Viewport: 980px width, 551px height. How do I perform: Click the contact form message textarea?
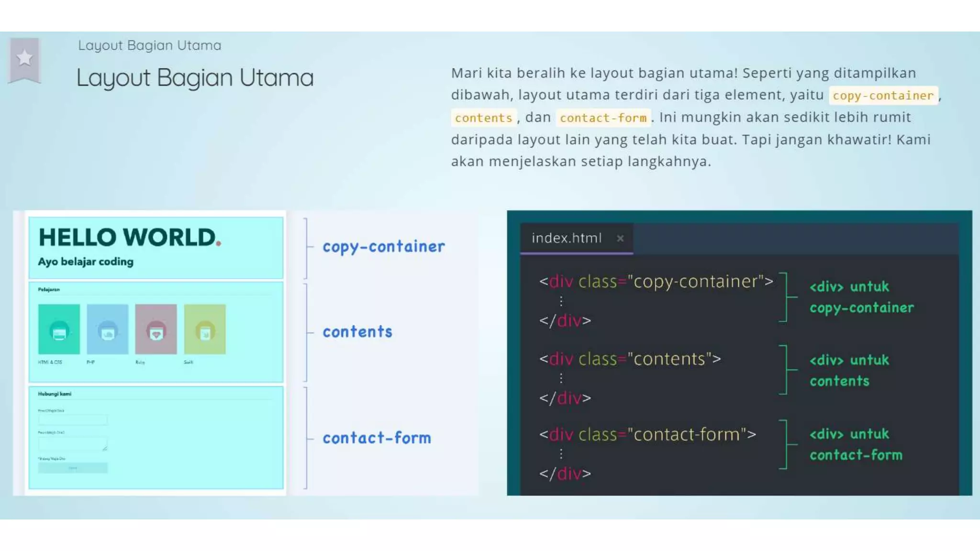[73, 444]
